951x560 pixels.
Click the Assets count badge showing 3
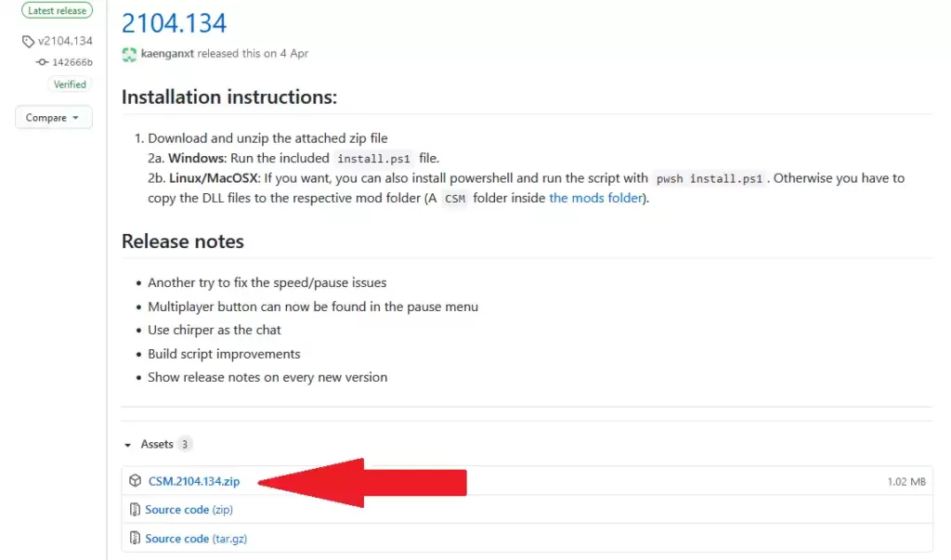(185, 445)
